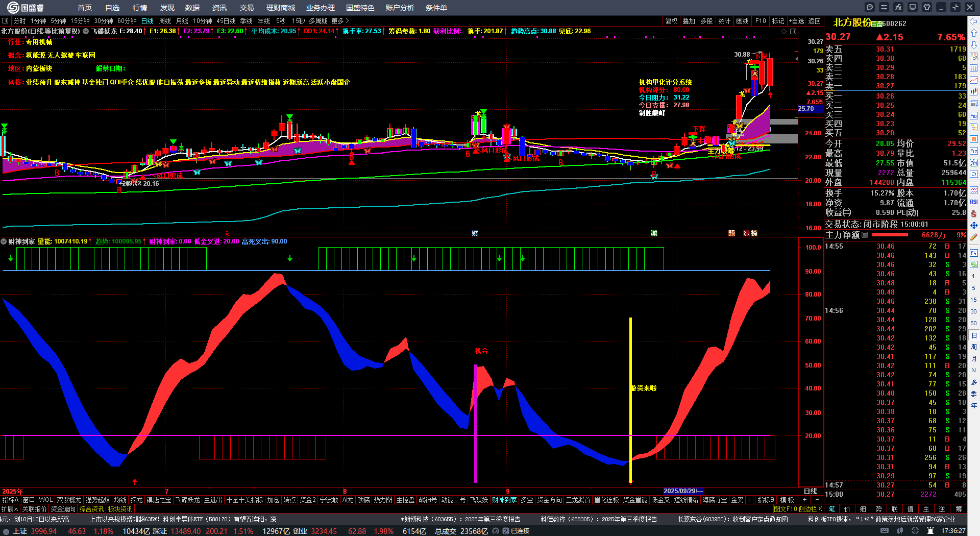Click the 标记 button
980x536 pixels.
(778, 21)
